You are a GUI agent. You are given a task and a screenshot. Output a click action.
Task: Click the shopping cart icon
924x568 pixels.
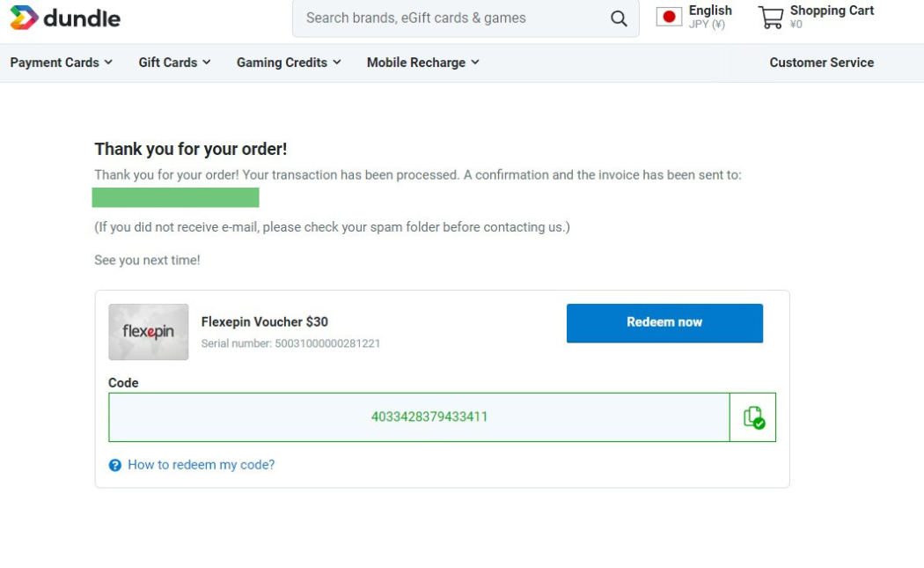click(770, 18)
